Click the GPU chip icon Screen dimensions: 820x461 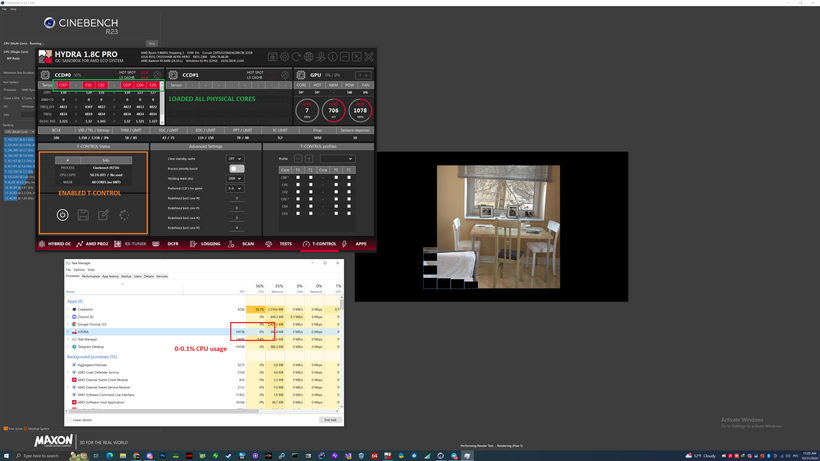pos(301,75)
